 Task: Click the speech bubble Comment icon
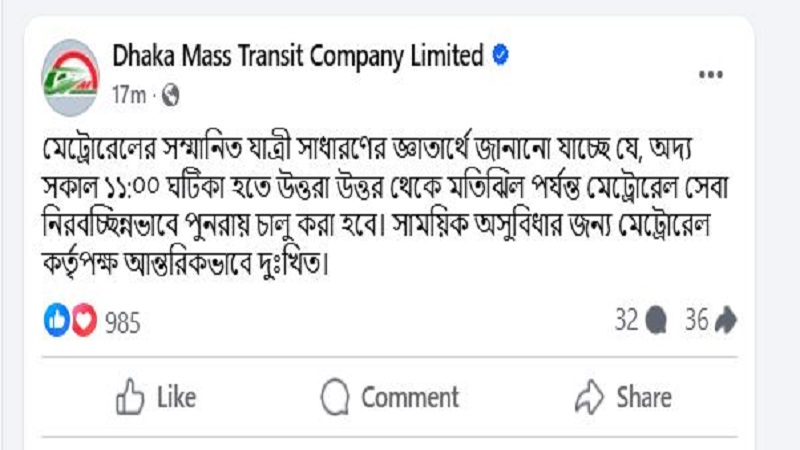336,397
